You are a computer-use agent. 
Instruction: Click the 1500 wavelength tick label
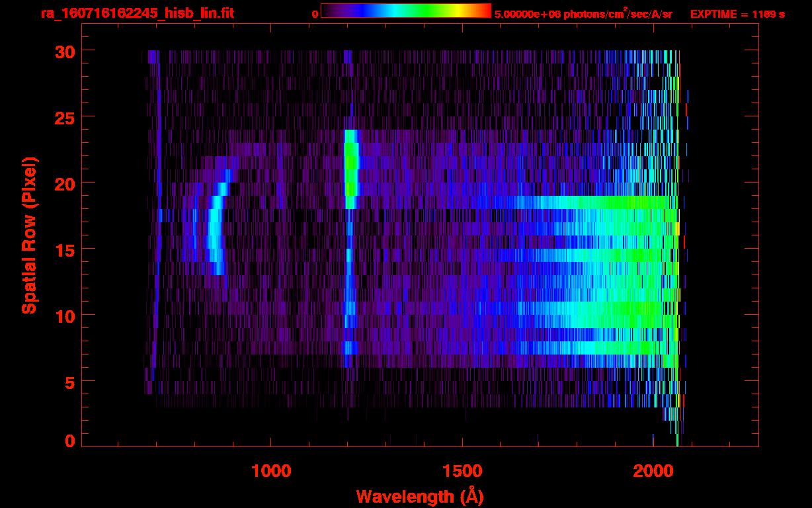pos(462,471)
